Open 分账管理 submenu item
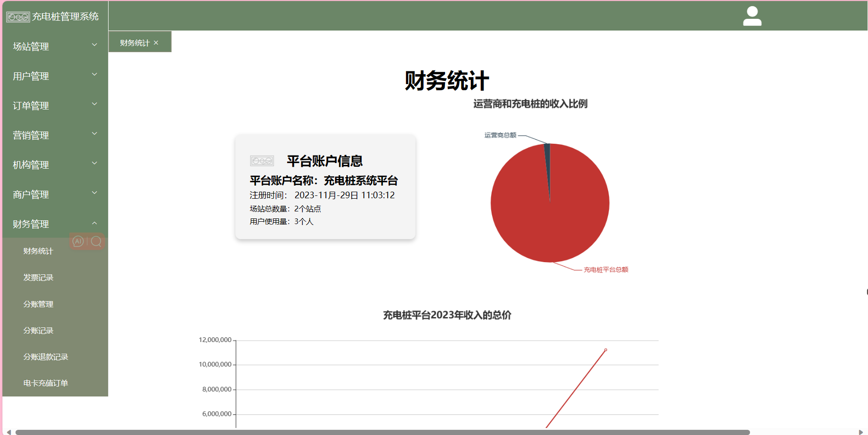Screen dimensions: 868x435 55,304
